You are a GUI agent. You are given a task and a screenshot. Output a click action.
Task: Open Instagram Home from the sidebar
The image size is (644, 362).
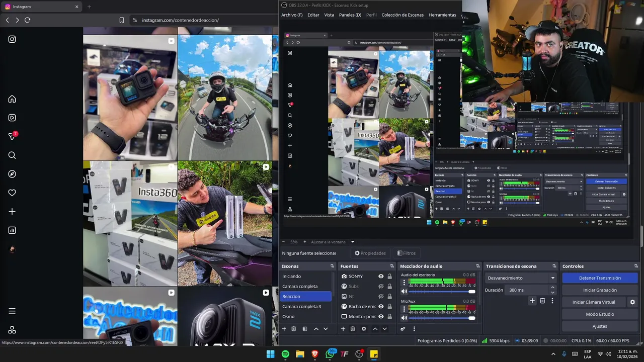coord(12,99)
